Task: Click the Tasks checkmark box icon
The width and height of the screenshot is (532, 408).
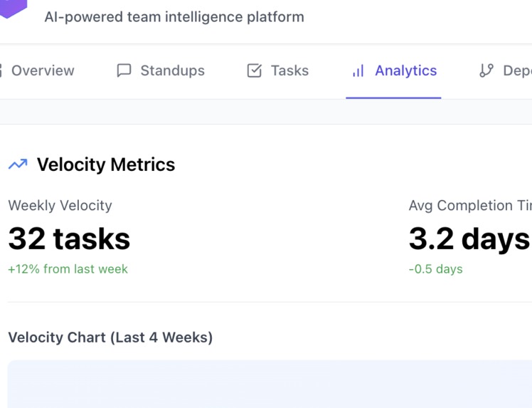Action: coord(254,70)
